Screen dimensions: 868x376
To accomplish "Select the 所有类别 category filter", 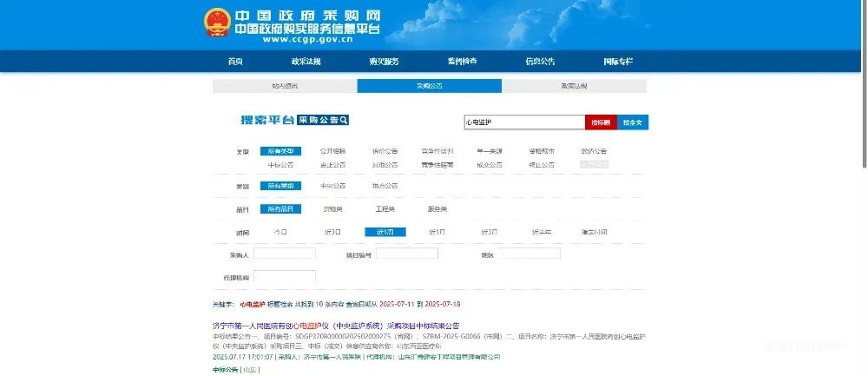I will click(x=280, y=186).
